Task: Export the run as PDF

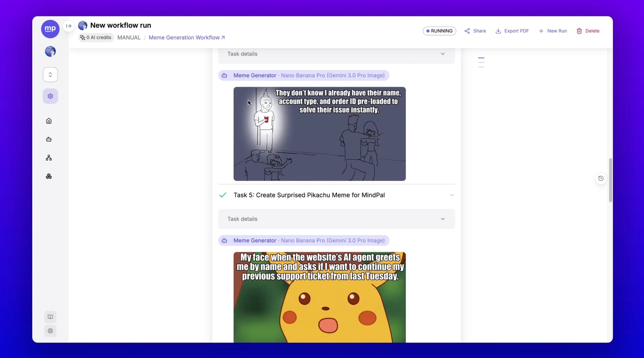Action: coord(512,31)
